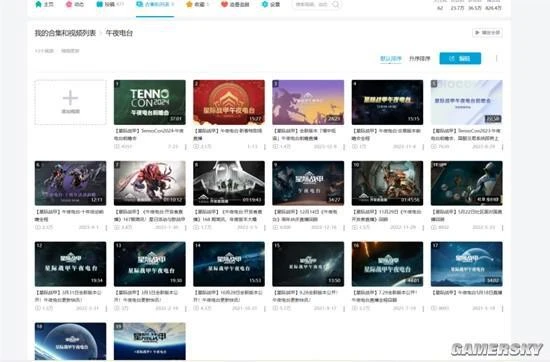Open video 5 light blue TennoCon 2023 thumbnail
550x362 pixels.
pos(467,102)
